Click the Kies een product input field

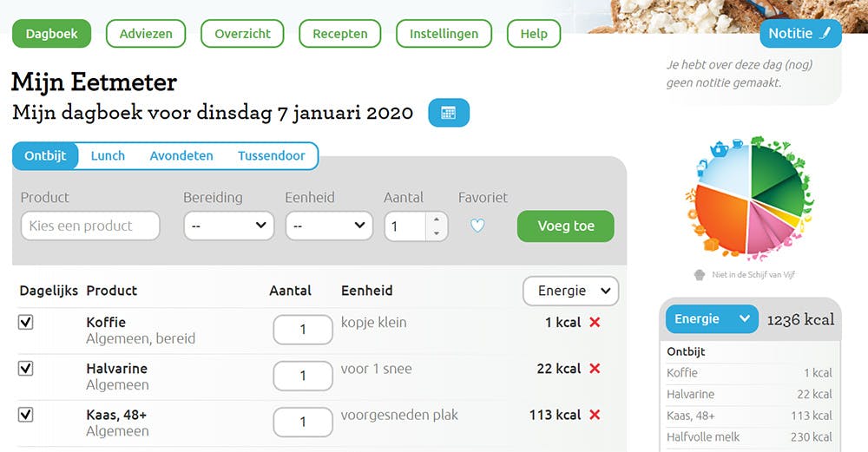click(90, 226)
